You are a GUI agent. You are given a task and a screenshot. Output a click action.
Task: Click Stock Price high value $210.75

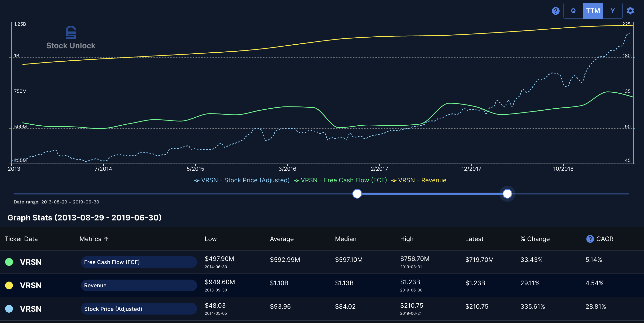click(x=412, y=305)
